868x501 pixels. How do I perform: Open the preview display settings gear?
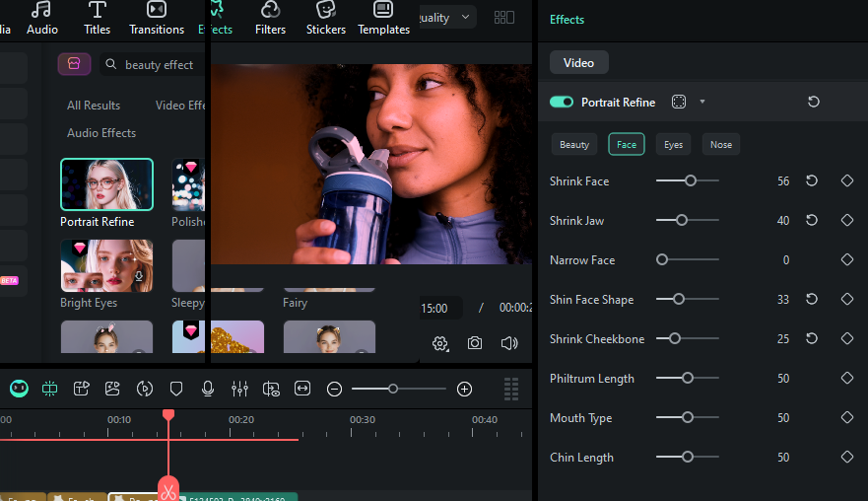coord(440,343)
